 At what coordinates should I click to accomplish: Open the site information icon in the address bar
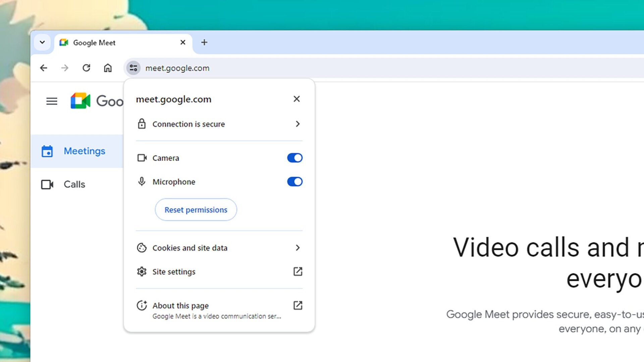click(133, 68)
